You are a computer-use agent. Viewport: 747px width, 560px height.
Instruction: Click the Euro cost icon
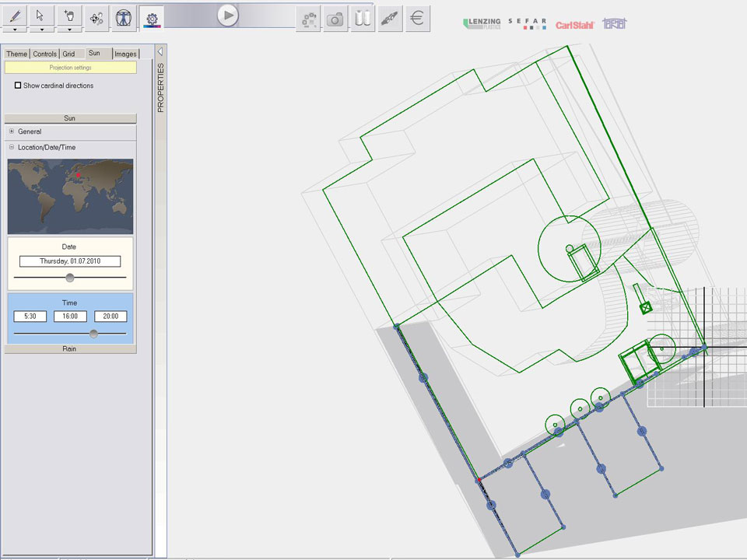[417, 19]
